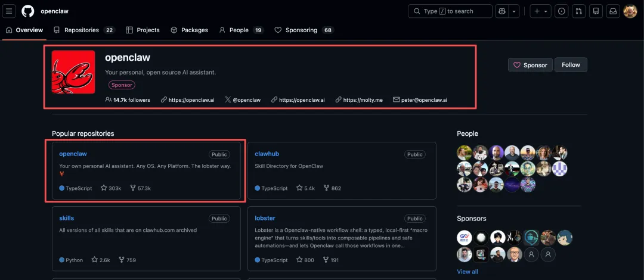Expand the Copilot dropdown arrow
This screenshot has height=280, width=644.
click(x=514, y=11)
